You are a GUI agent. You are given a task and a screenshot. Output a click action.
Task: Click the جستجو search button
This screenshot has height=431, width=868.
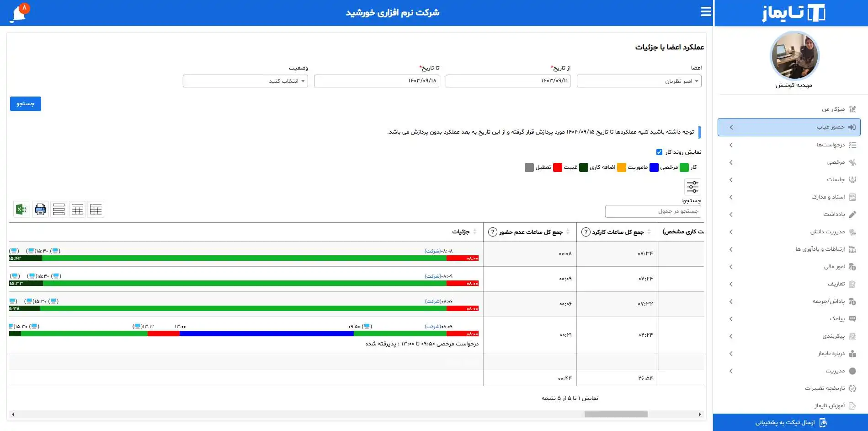26,104
